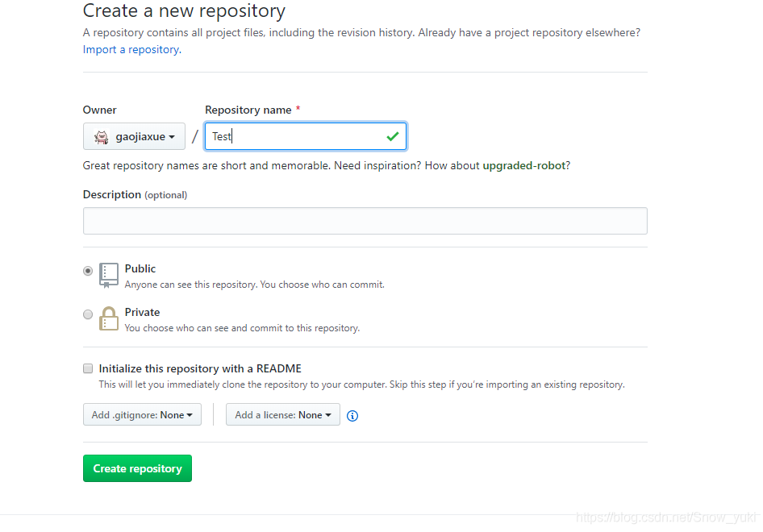Click the public repository book icon
The width and height of the screenshot is (763, 532).
point(109,275)
